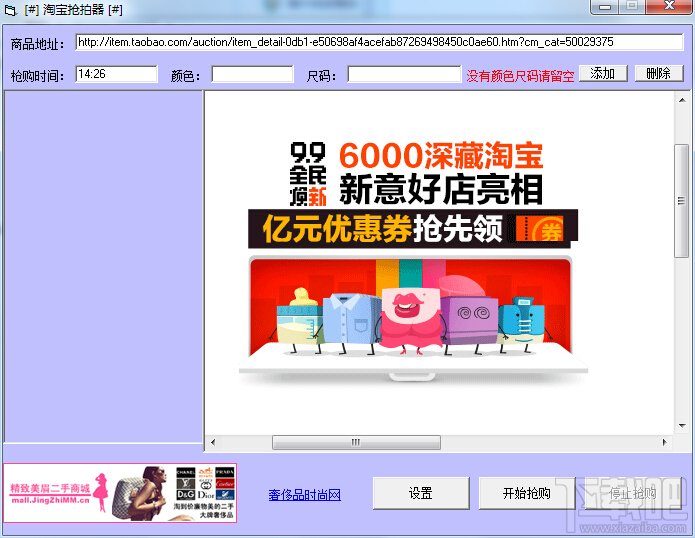Open the 奢侈品时尚网 link

point(305,495)
